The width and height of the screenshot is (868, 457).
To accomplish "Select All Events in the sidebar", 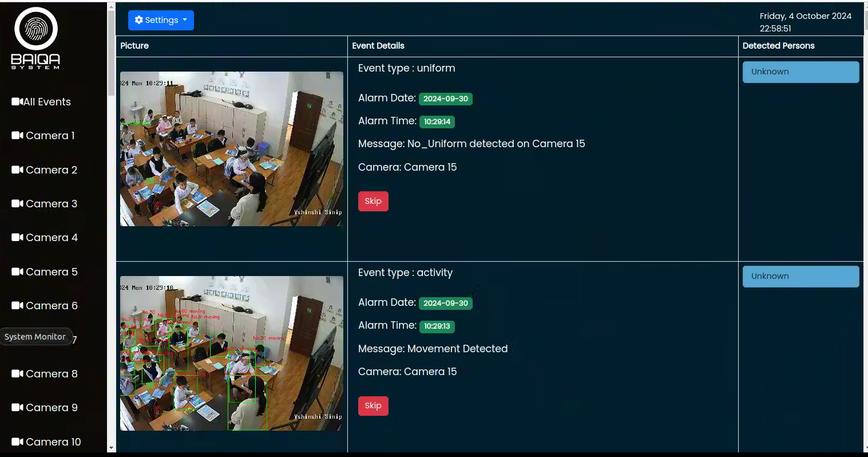I will tap(48, 101).
